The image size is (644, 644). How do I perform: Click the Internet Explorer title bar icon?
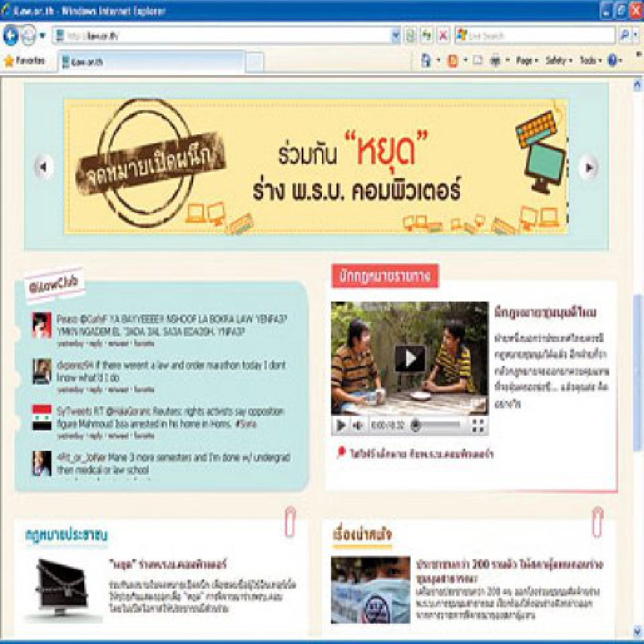pos(7,10)
